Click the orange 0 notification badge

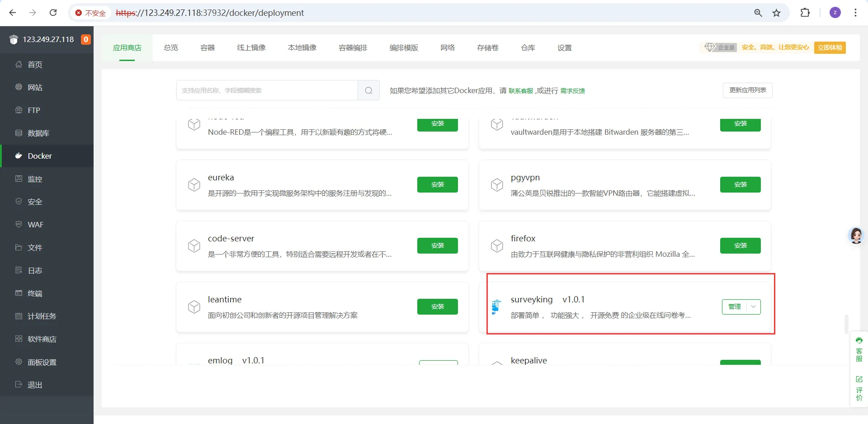pos(86,39)
